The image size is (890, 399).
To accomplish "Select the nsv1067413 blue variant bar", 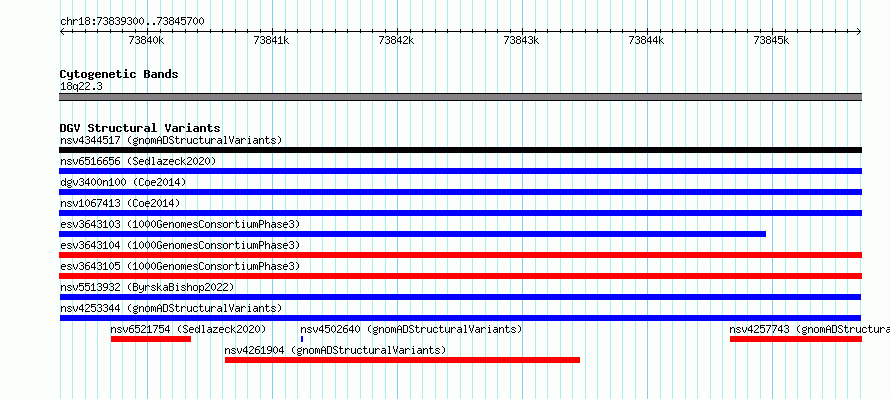I will coord(460,213).
